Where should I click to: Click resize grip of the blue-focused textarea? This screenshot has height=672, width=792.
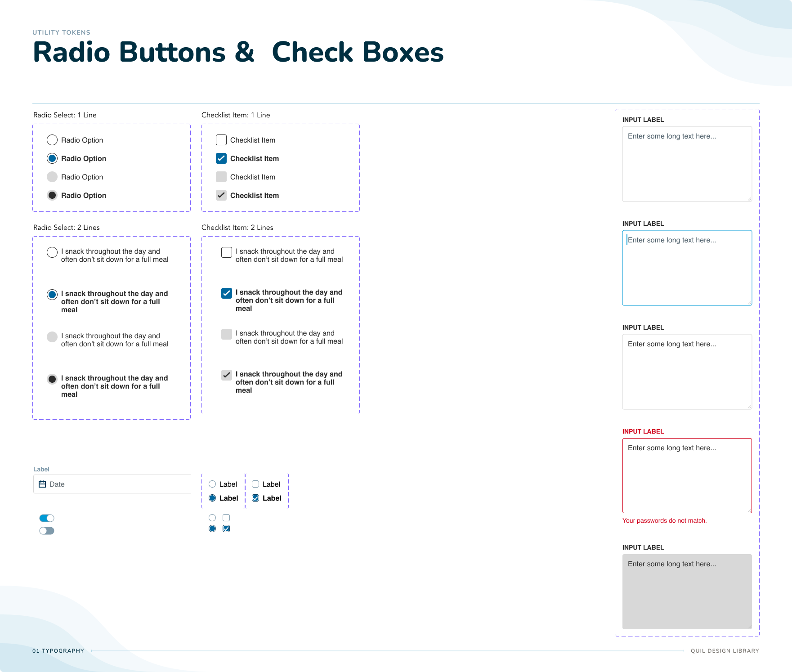pyautogui.click(x=749, y=303)
